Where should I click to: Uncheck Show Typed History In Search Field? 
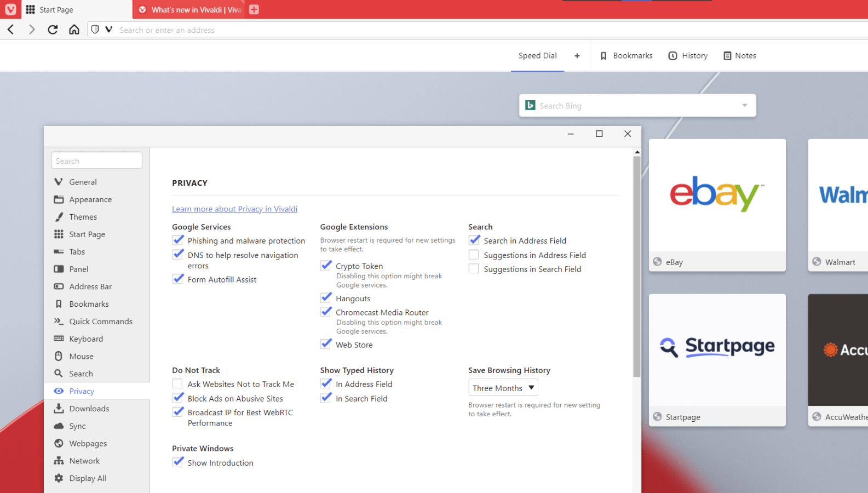[326, 398]
